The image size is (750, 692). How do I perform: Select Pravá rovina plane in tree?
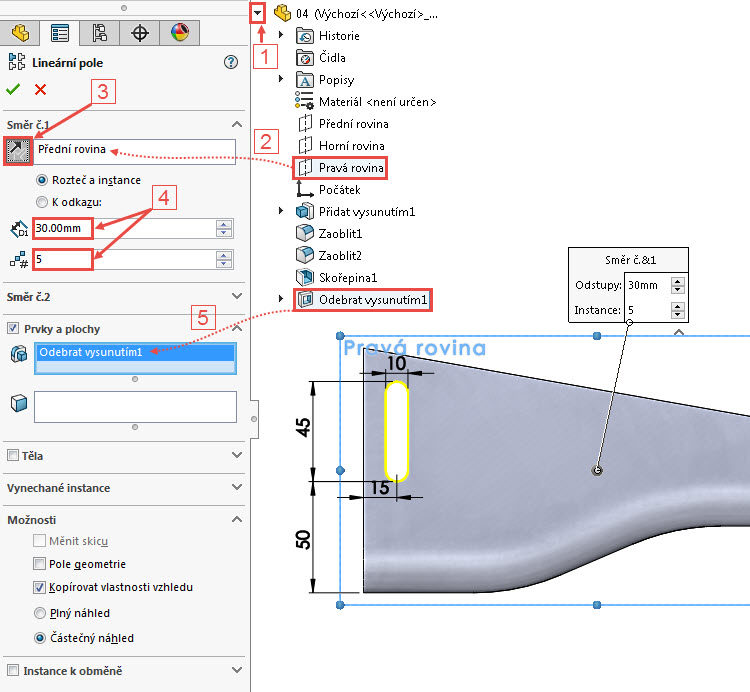coord(340,168)
